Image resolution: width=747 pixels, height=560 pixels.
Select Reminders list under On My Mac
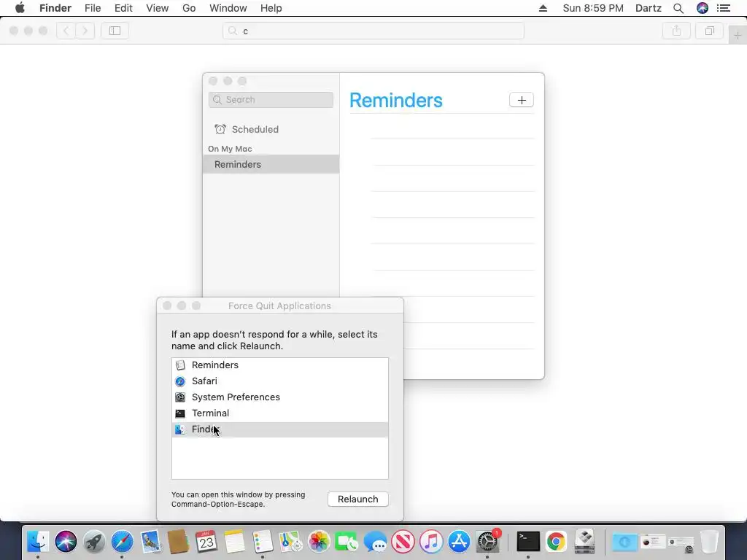tap(271, 164)
